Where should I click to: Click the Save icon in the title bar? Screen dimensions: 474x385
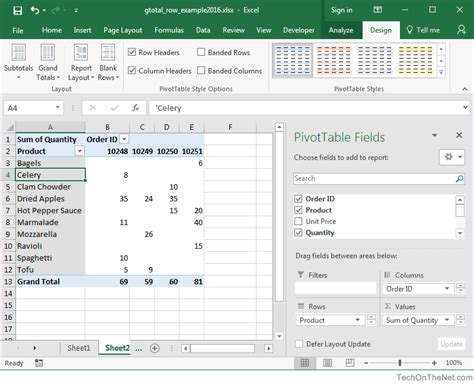tap(17, 10)
